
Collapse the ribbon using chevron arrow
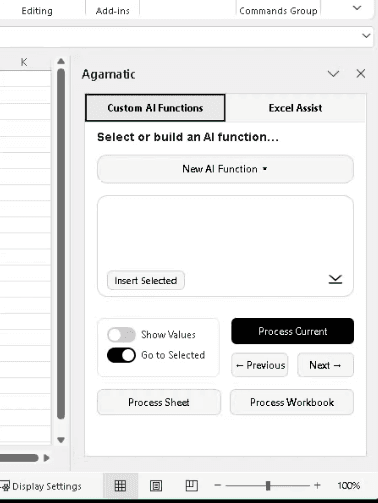pyautogui.click(x=357, y=8)
